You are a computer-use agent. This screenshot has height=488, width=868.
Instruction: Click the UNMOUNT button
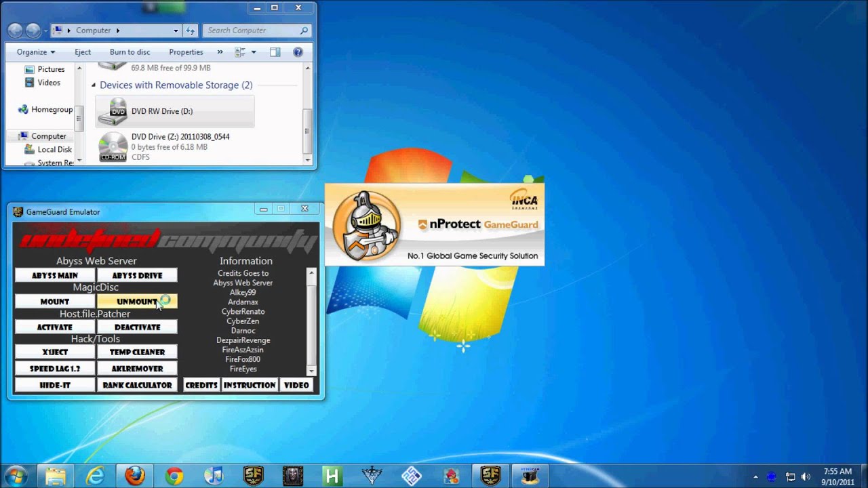(137, 302)
